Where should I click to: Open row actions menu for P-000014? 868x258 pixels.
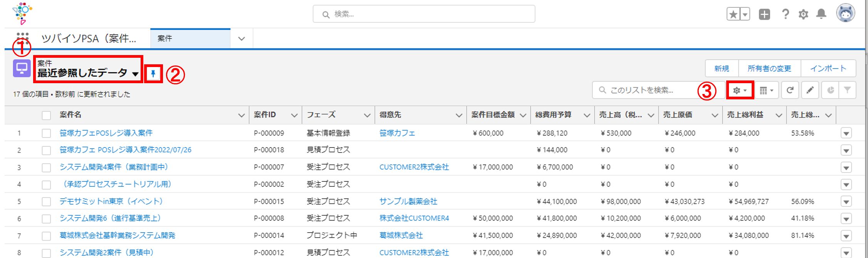[x=846, y=236]
